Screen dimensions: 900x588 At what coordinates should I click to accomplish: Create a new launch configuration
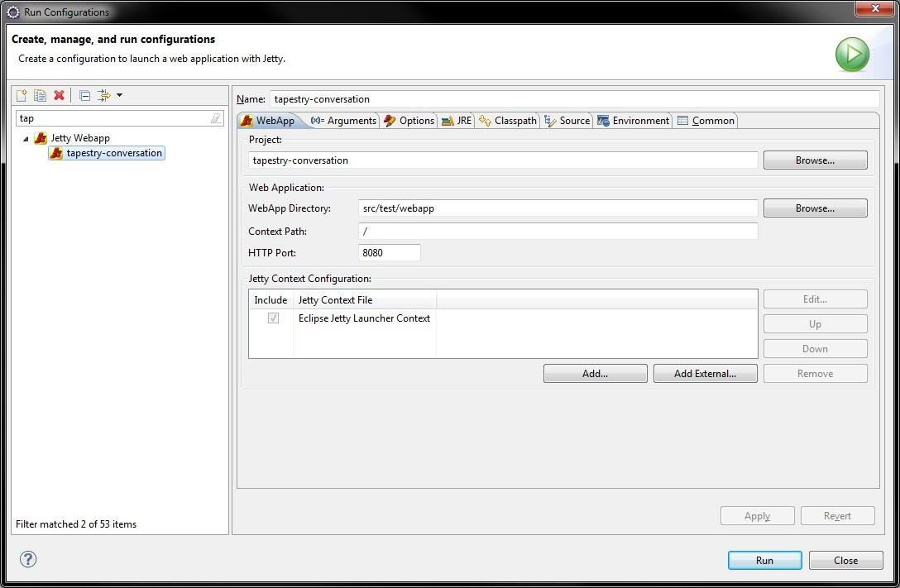[22, 95]
